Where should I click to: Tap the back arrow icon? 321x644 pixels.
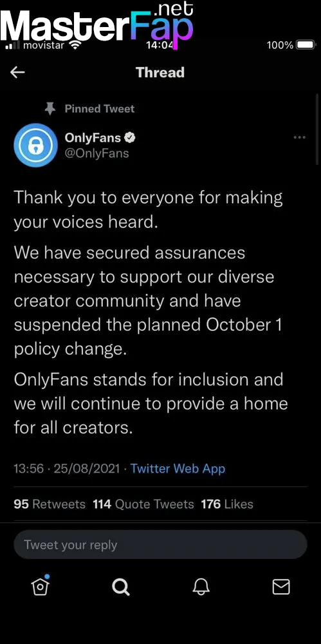(x=17, y=73)
